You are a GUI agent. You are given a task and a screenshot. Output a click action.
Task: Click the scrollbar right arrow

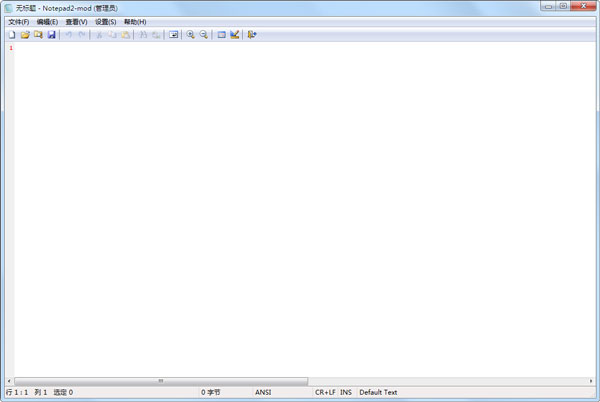(x=591, y=381)
